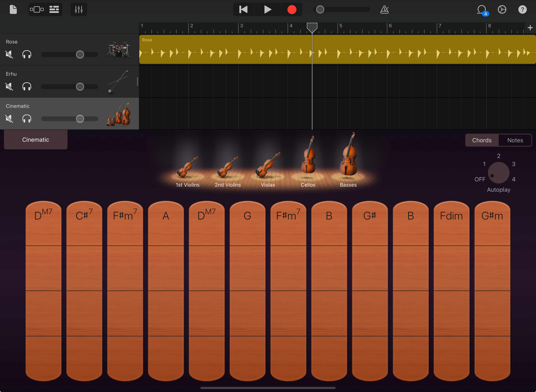Mute the Cinematic strings track
Image resolution: width=536 pixels, height=392 pixels.
point(9,119)
